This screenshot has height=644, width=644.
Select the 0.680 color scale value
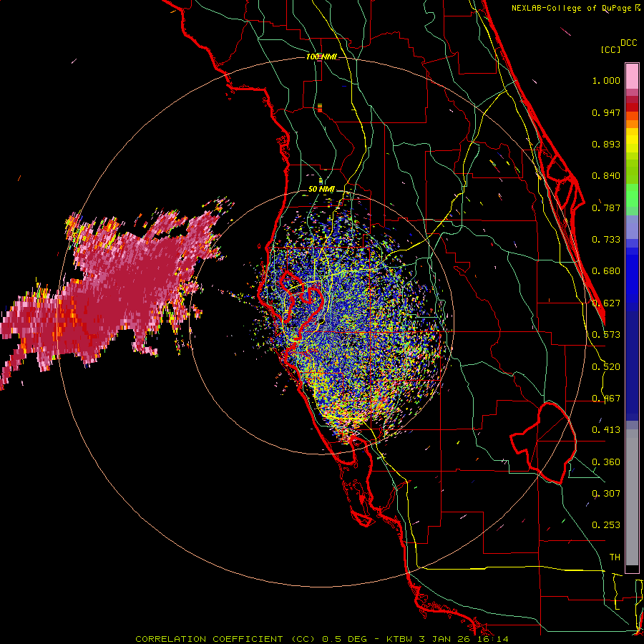coord(606,271)
